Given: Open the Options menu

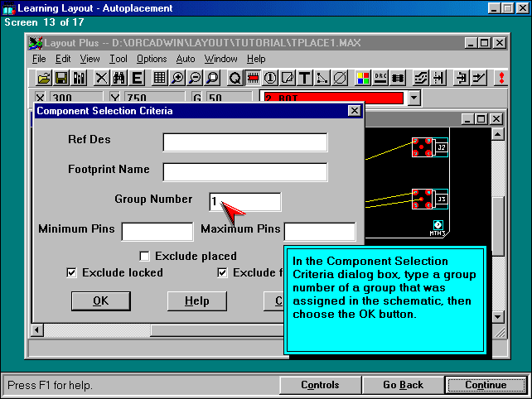Looking at the screenshot, I should (x=152, y=59).
